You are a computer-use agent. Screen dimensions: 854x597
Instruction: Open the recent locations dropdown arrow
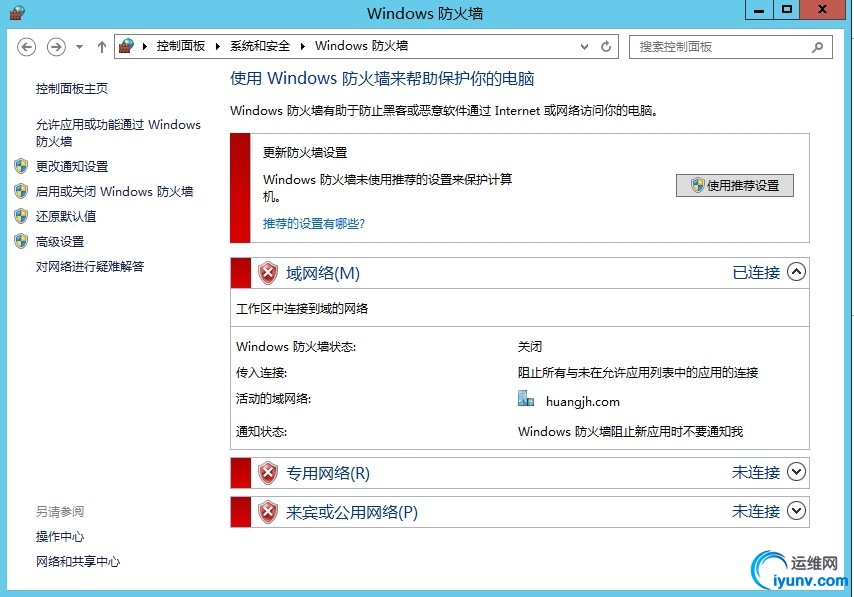click(x=80, y=47)
